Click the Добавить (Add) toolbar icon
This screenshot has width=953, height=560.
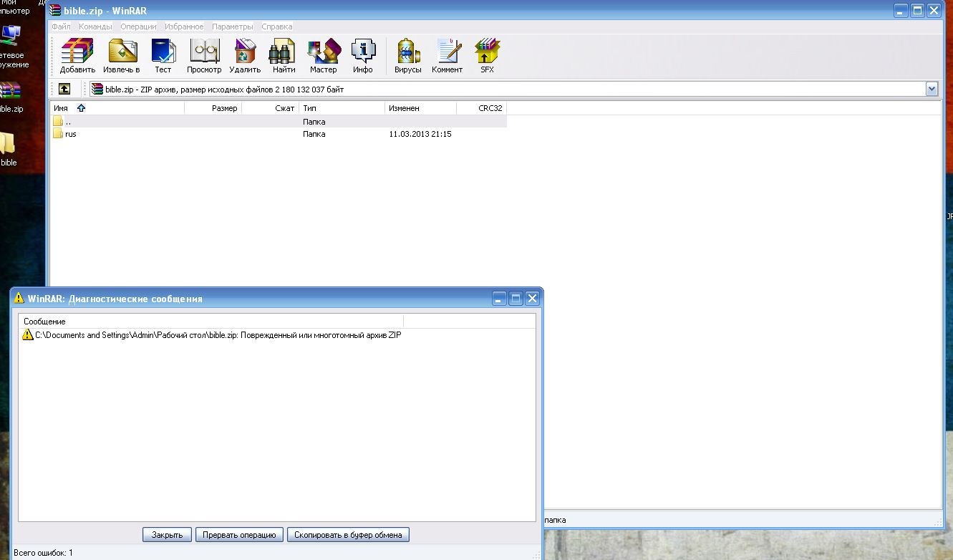tap(77, 56)
